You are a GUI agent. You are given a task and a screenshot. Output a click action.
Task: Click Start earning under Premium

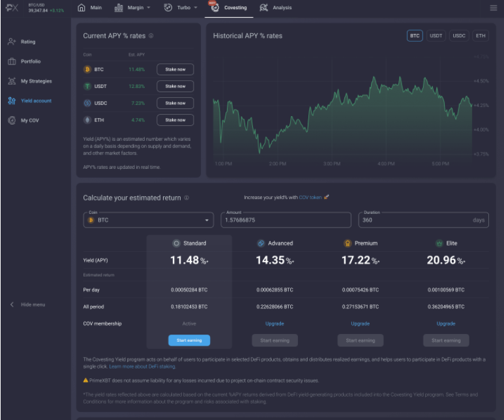click(361, 340)
